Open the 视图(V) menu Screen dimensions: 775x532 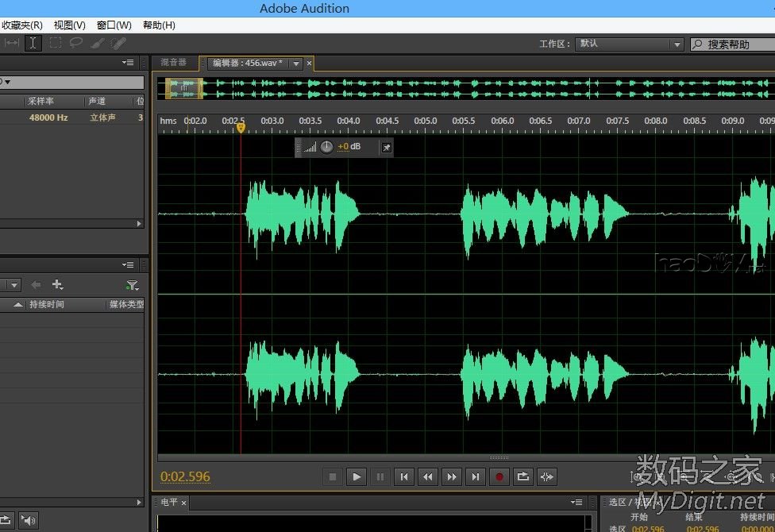coord(70,25)
